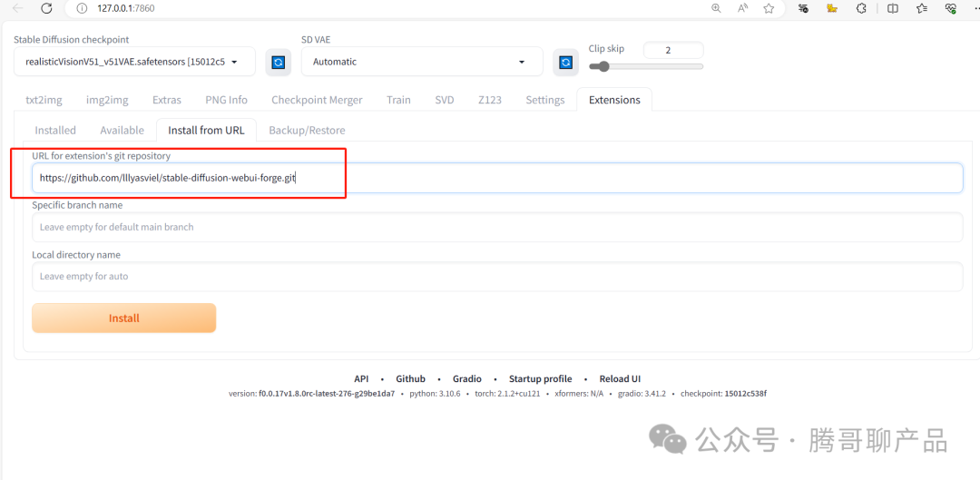
Task: Click the browser page reload icon
Action: click(46, 8)
